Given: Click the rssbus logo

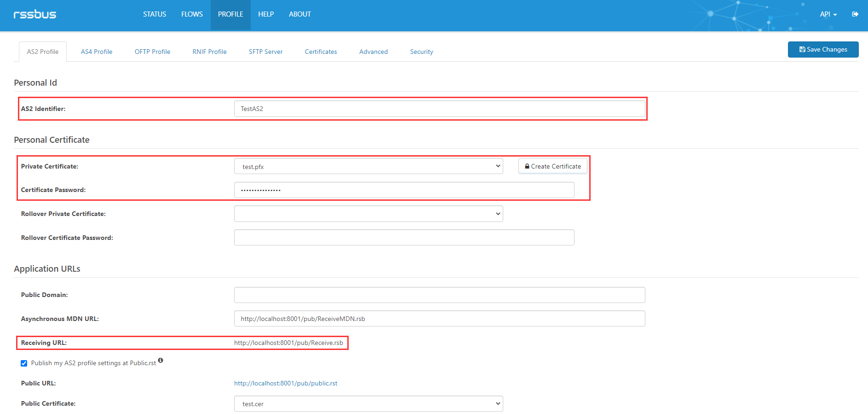Looking at the screenshot, I should pos(35,14).
